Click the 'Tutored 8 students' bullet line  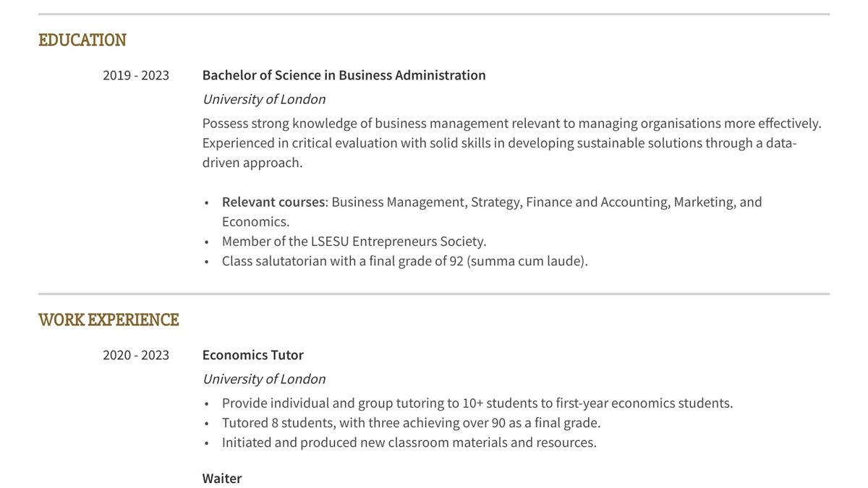click(x=411, y=423)
